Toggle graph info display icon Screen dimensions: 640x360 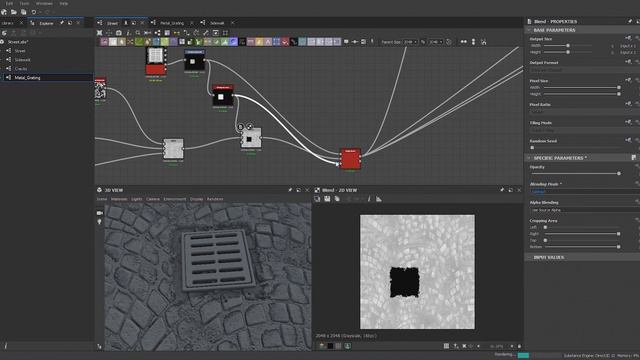click(128, 33)
